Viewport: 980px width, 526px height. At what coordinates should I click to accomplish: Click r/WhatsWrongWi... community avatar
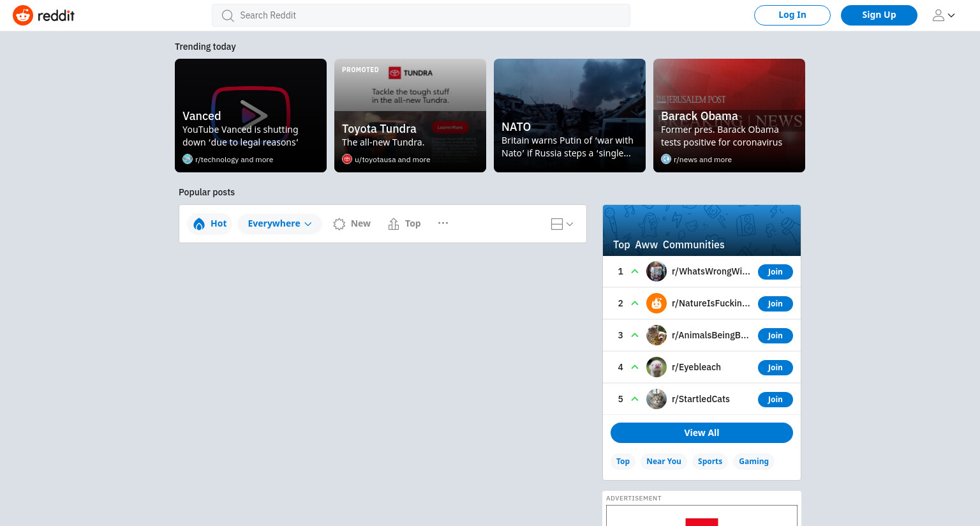click(x=657, y=271)
